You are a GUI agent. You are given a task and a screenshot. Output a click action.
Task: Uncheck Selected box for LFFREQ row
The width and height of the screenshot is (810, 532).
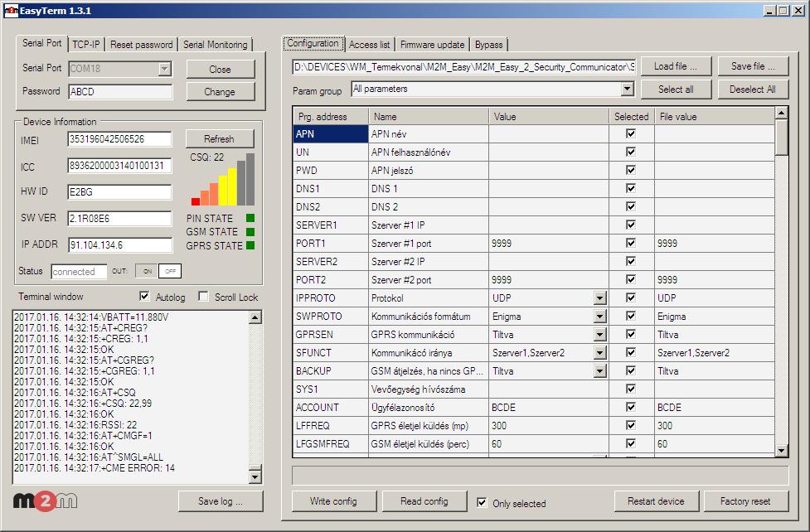point(631,425)
